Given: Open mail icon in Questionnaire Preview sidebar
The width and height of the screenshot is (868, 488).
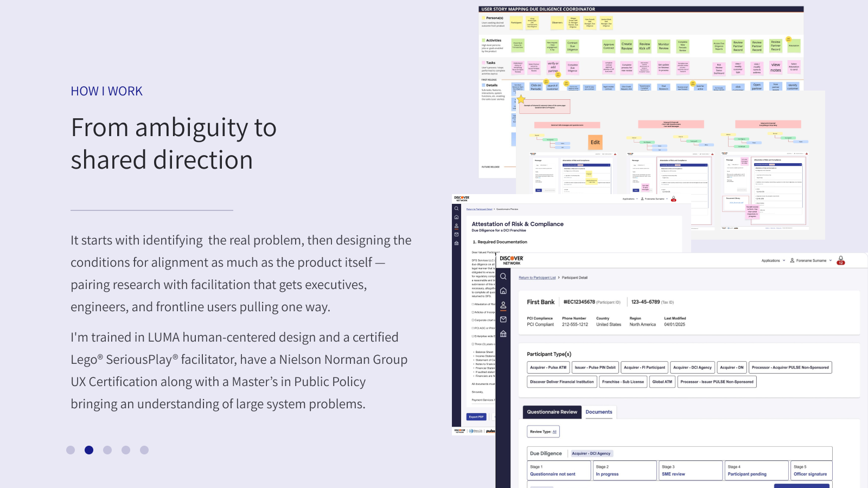Looking at the screenshot, I should pyautogui.click(x=456, y=235).
